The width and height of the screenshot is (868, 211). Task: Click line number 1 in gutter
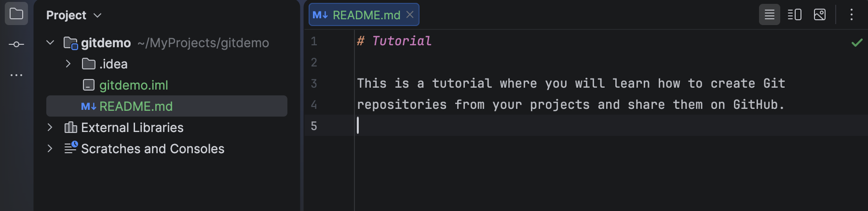(x=314, y=41)
